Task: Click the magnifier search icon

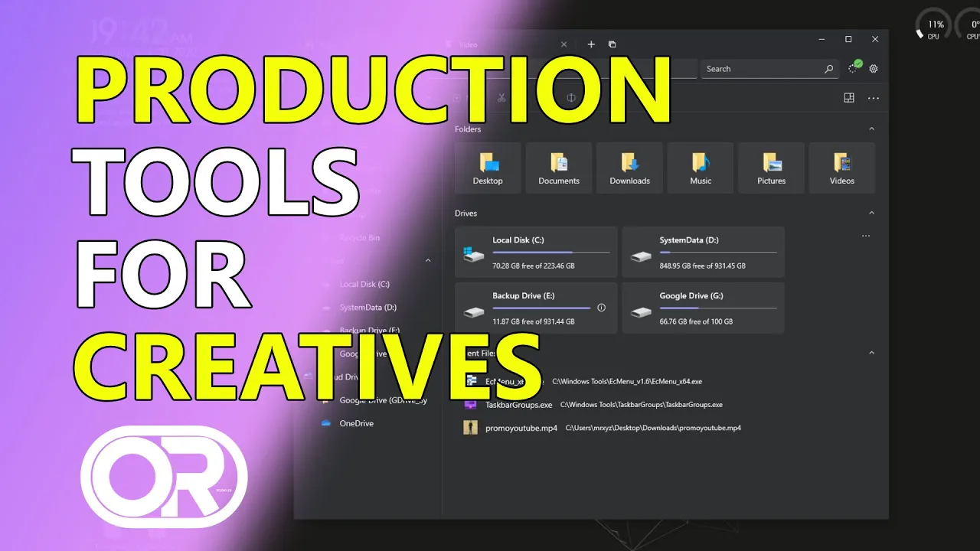Action: click(828, 69)
